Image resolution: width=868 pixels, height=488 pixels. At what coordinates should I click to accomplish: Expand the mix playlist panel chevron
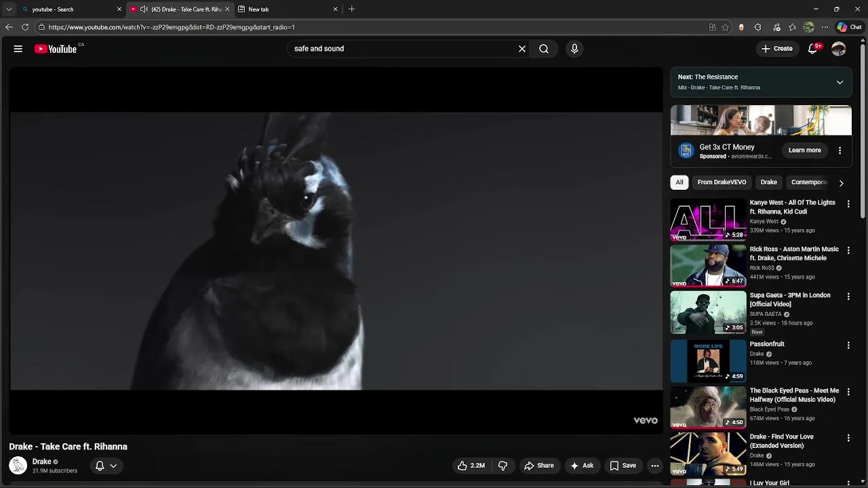click(840, 82)
